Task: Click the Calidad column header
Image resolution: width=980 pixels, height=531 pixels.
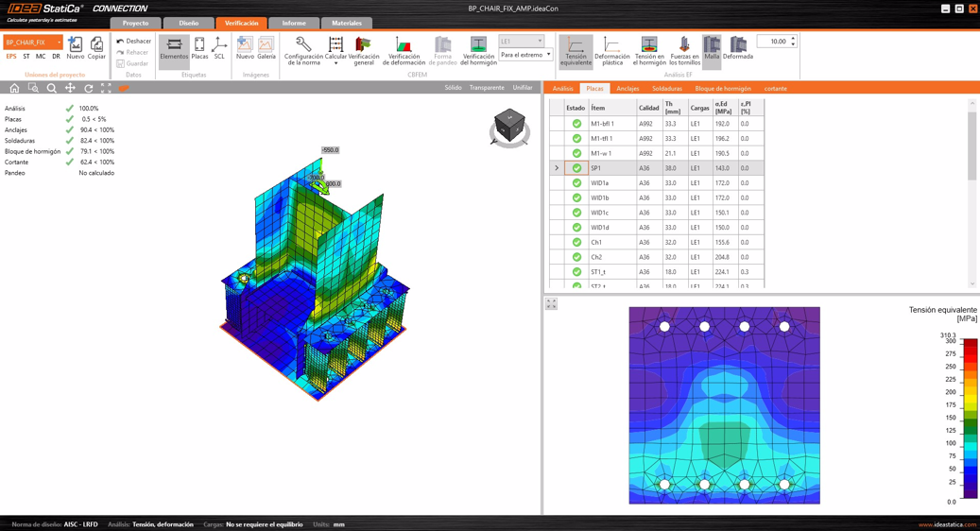Action: point(648,108)
